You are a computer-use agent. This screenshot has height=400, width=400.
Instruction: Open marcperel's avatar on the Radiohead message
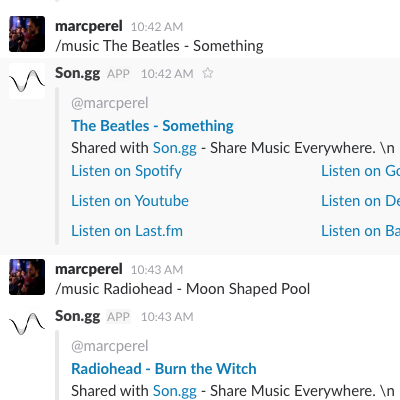27,277
